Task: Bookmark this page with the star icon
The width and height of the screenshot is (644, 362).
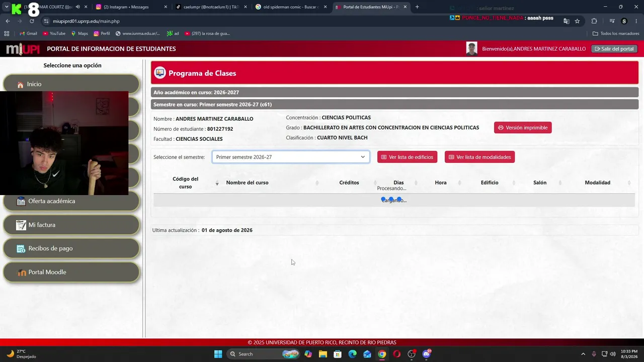Action: [577, 21]
